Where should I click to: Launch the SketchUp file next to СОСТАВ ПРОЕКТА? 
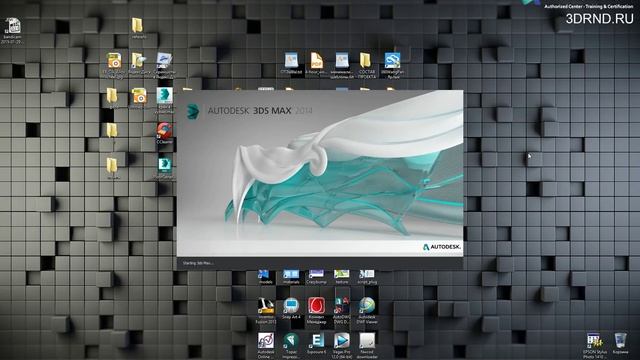392,64
